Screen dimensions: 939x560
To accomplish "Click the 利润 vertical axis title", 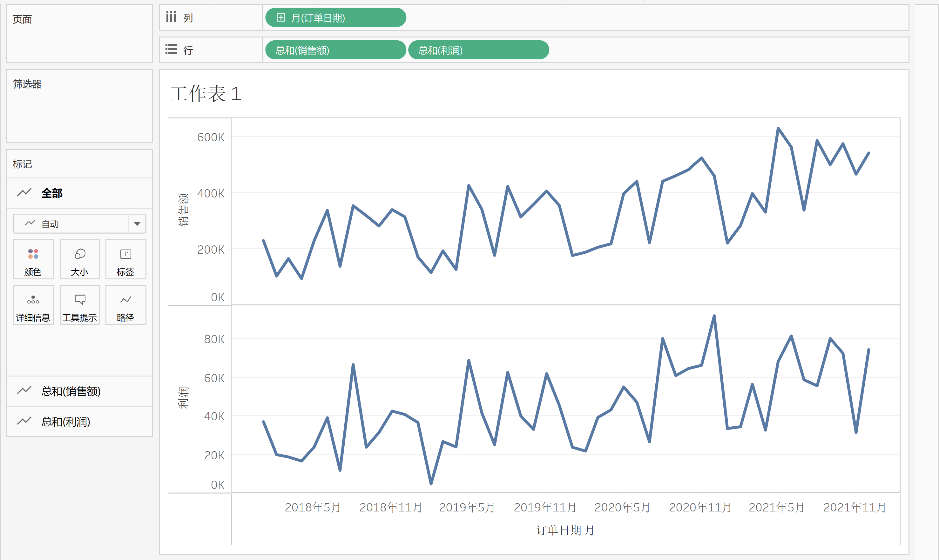I will [183, 398].
